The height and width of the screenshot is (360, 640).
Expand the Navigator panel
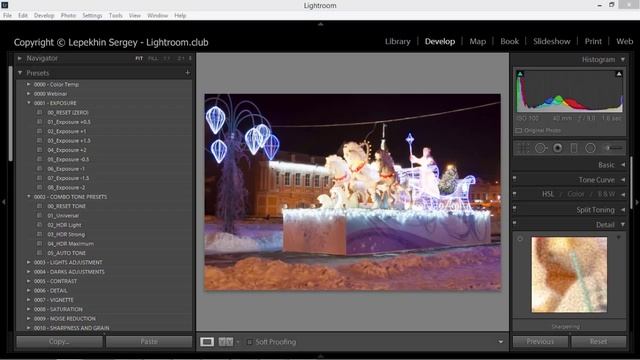[20, 58]
